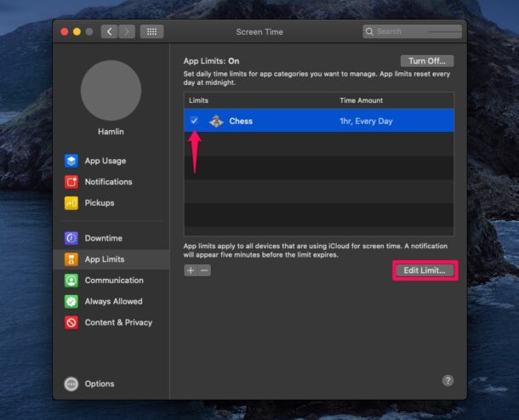Click the help question mark button
The width and height of the screenshot is (519, 420).
coord(448,381)
